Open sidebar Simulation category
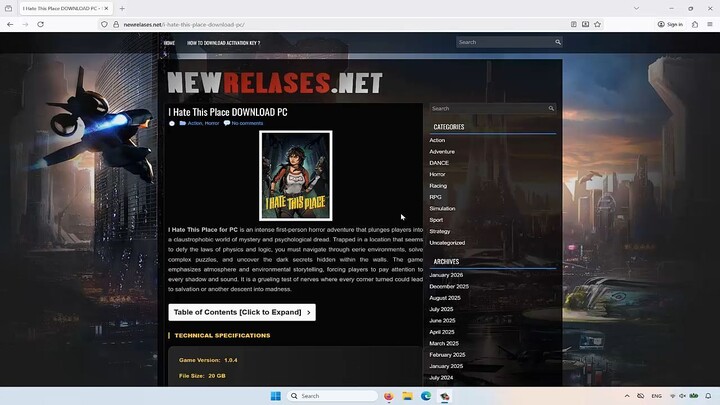Viewport: 720px width, 405px height. [x=442, y=208]
